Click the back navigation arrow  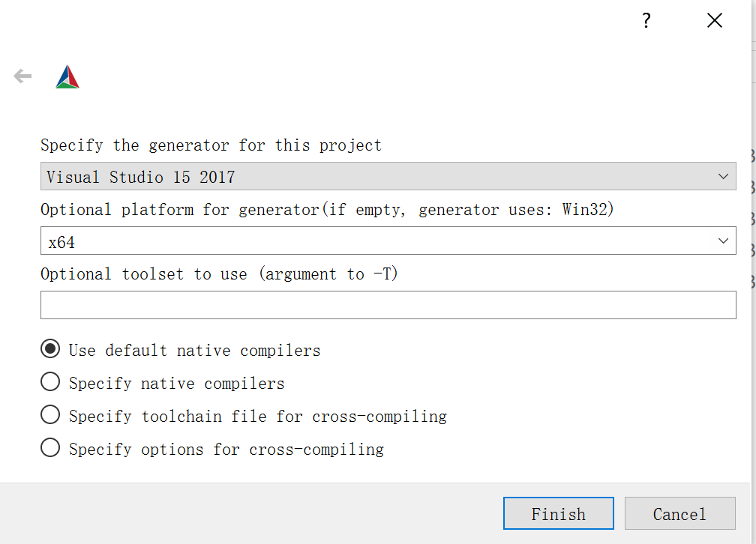[22, 75]
